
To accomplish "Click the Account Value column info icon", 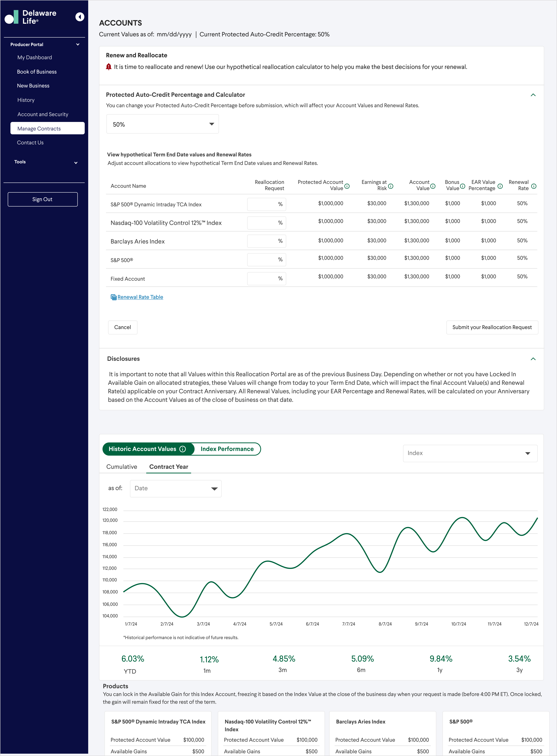I will 433,186.
